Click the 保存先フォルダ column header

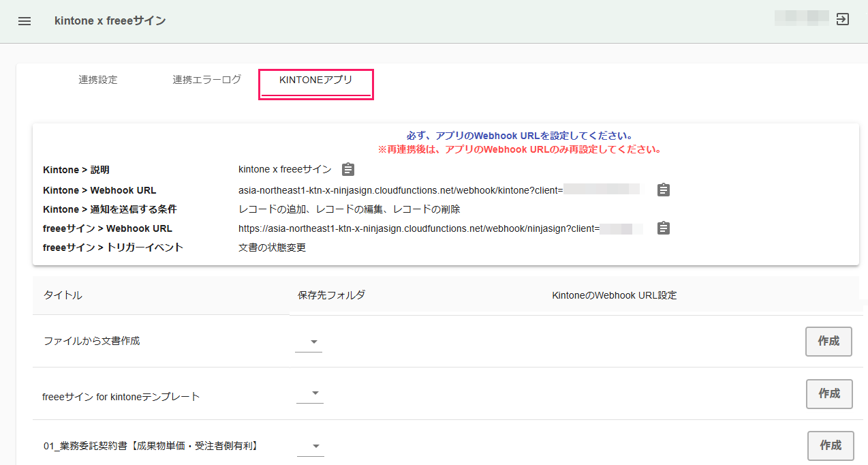click(331, 295)
